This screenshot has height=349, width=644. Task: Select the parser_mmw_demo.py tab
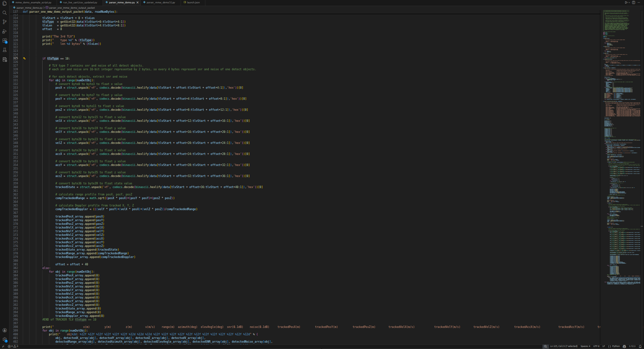coord(122,2)
